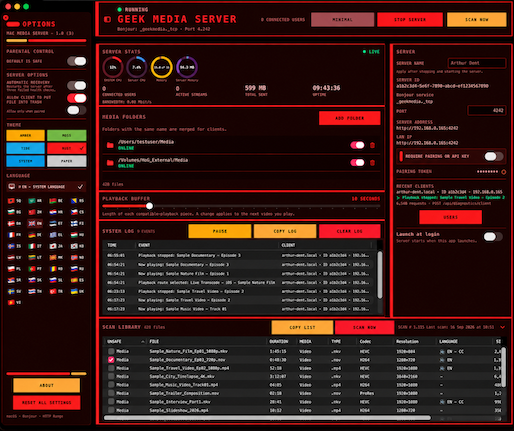Open the Users button in Server panel
This screenshot has height=431, width=514.
(x=450, y=217)
